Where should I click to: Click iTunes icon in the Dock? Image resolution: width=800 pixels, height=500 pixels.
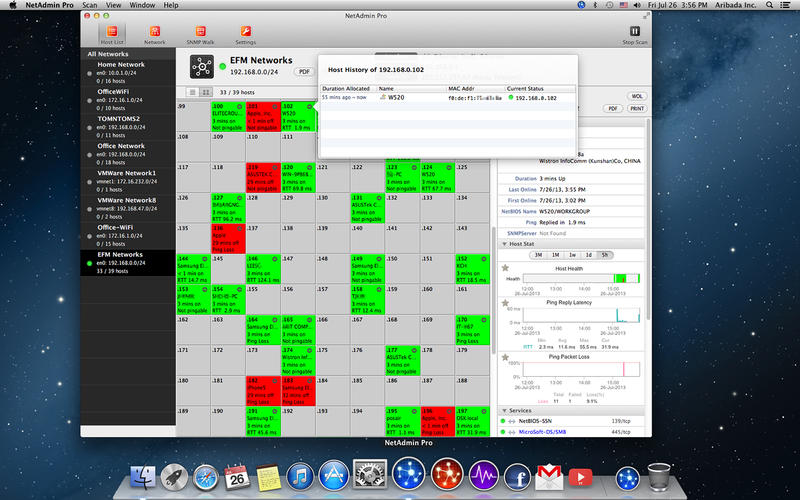(x=300, y=477)
